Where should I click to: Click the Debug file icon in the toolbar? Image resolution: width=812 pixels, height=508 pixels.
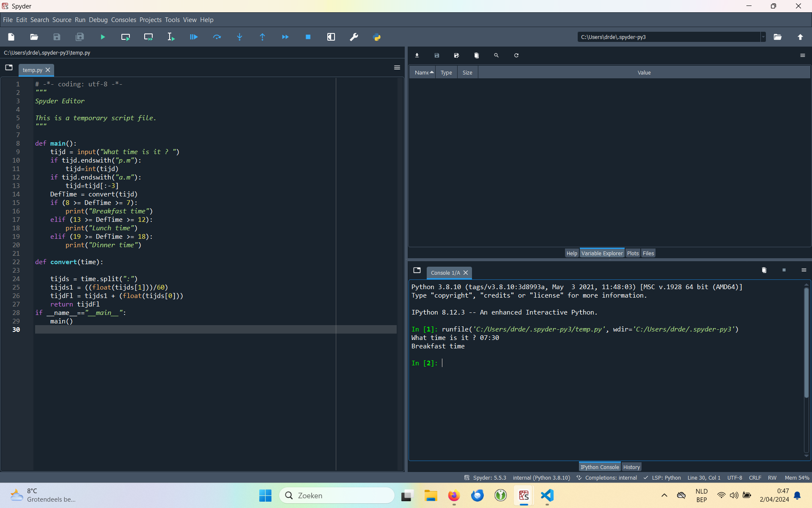pos(194,37)
